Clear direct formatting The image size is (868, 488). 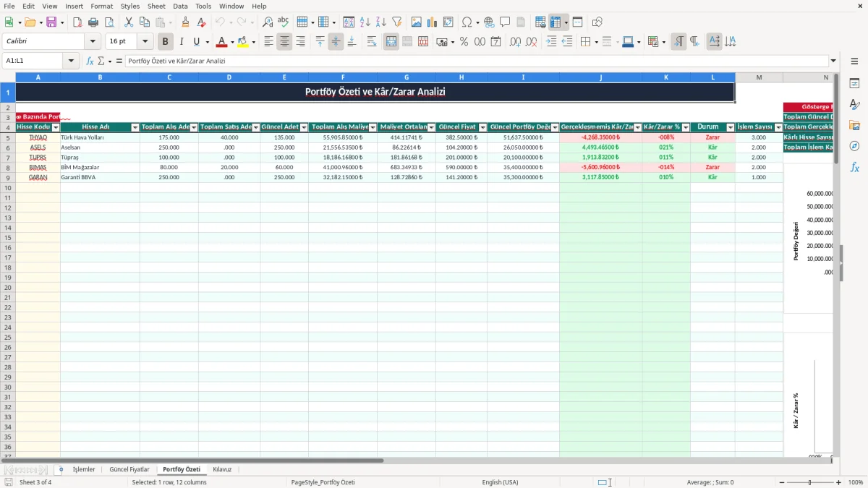pos(202,22)
